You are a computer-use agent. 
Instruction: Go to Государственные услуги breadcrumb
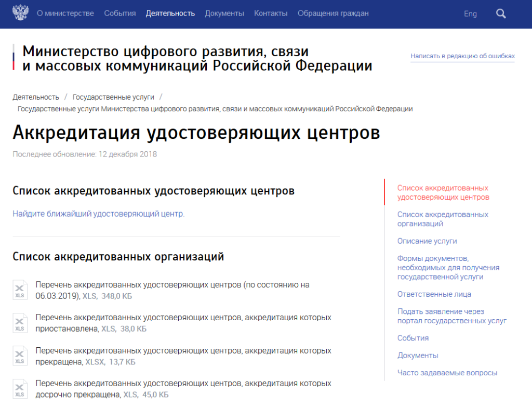point(113,97)
